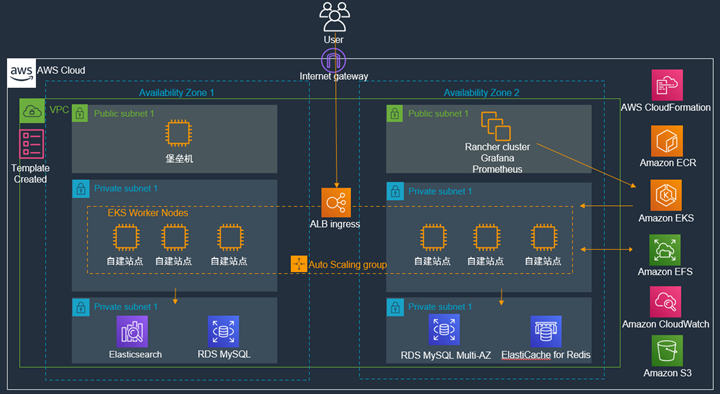This screenshot has width=720, height=394.
Task: Select the Auto Scaling group icon
Action: tap(299, 264)
